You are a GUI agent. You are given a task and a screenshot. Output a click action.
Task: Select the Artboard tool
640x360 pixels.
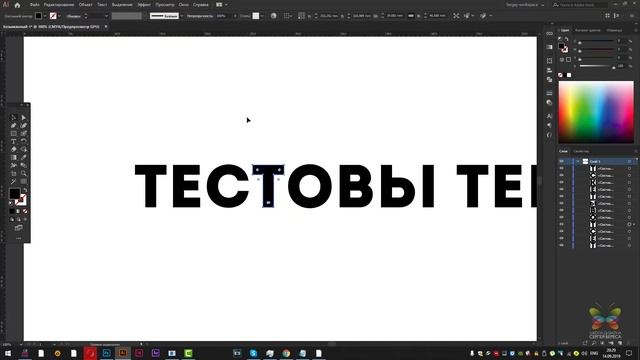[x=13, y=173]
